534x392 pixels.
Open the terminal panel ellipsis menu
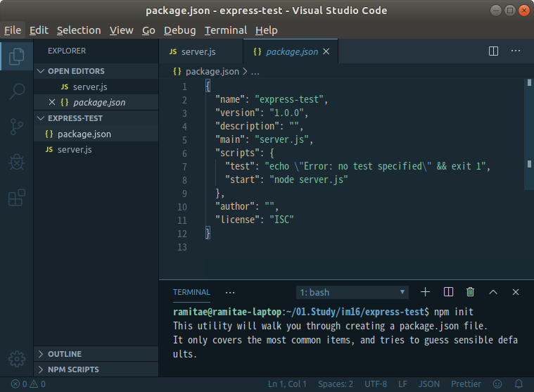click(230, 293)
